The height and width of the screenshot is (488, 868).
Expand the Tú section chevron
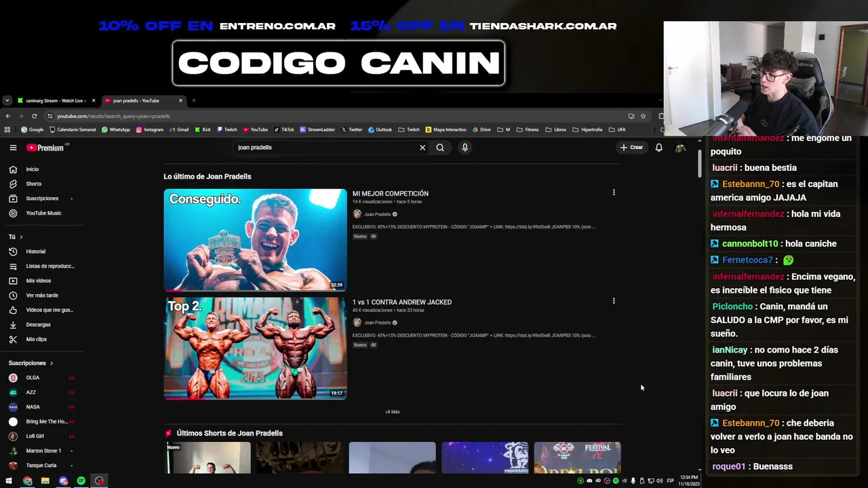coord(21,237)
